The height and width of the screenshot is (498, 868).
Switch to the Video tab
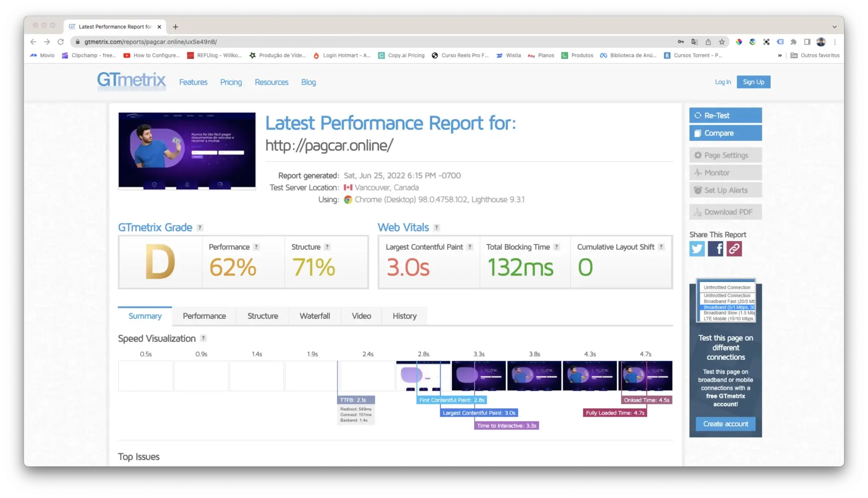coord(361,316)
